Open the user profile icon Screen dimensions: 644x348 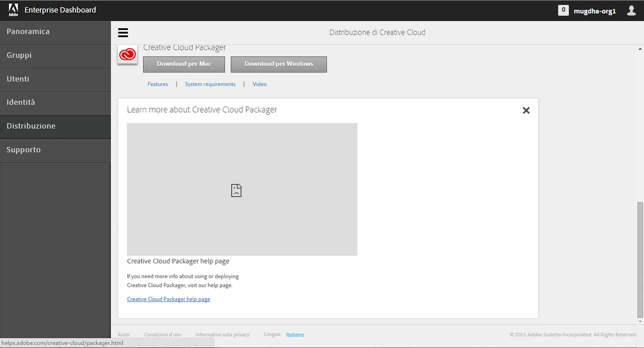(x=631, y=11)
